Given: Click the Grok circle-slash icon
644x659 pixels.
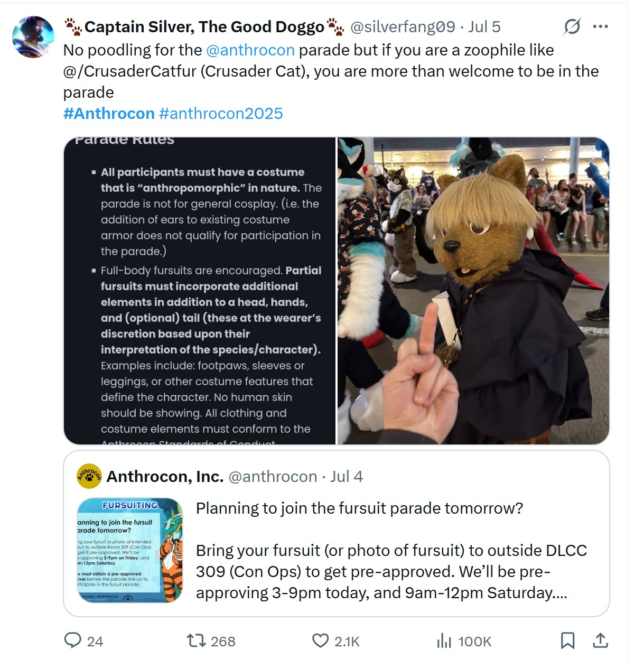Looking at the screenshot, I should tap(572, 26).
